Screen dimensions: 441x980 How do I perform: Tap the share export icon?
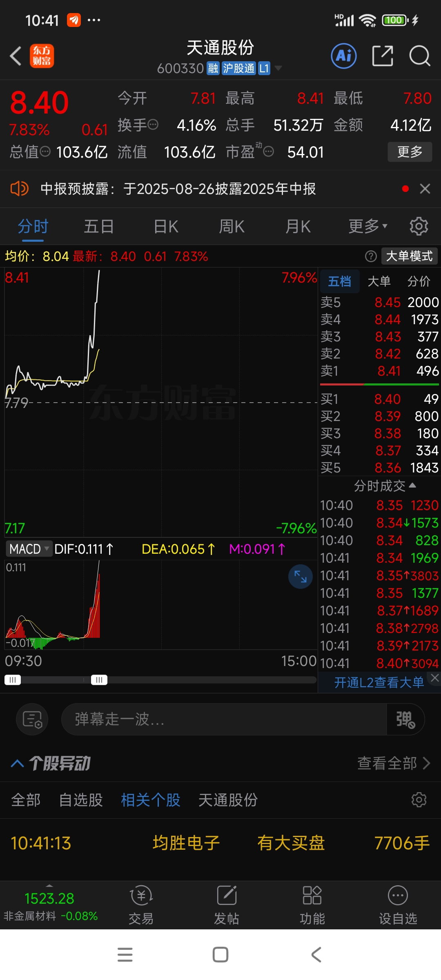[x=383, y=56]
